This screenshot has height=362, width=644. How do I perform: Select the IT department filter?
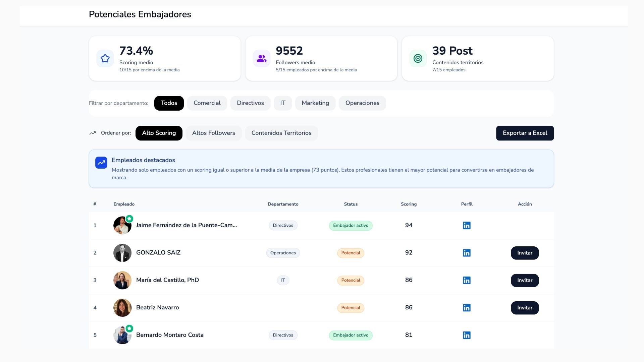[x=283, y=103]
